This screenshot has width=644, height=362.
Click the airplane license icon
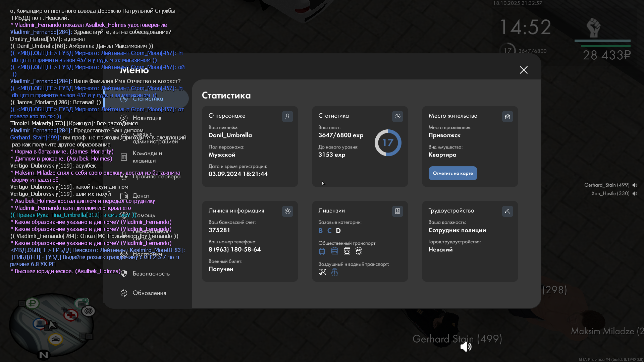(322, 272)
